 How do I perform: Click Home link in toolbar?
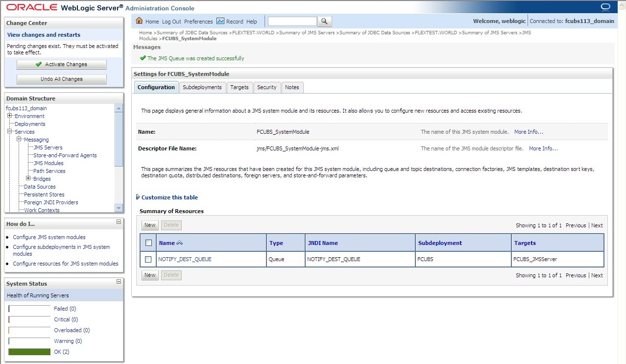(x=152, y=22)
